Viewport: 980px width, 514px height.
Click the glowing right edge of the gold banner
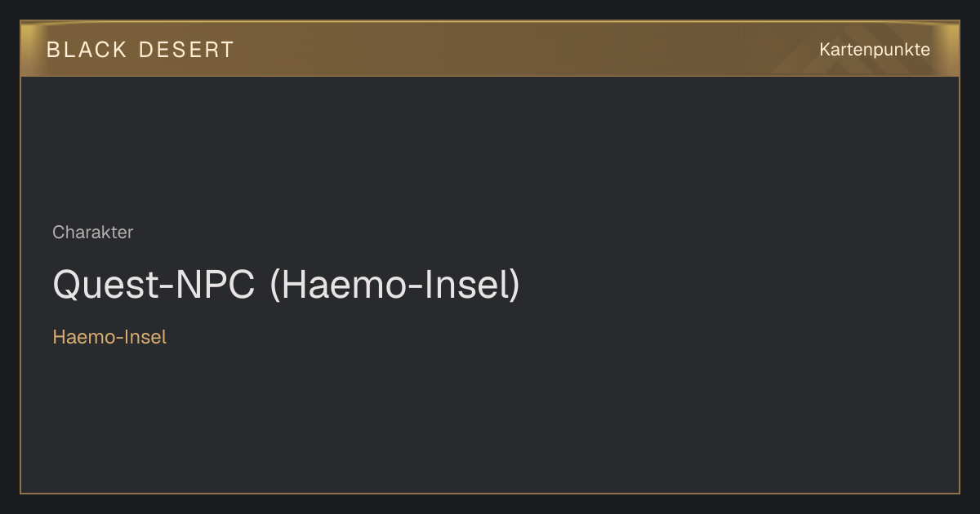pos(949,49)
